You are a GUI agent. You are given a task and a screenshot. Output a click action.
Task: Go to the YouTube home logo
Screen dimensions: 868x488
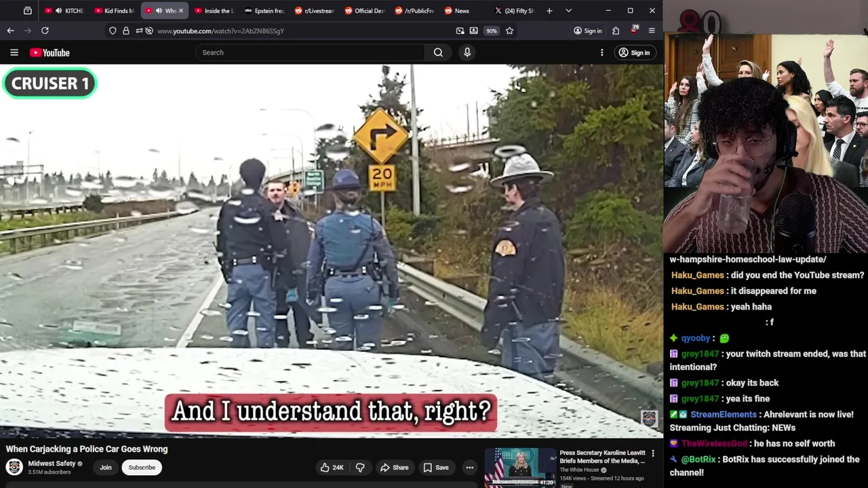coord(50,52)
